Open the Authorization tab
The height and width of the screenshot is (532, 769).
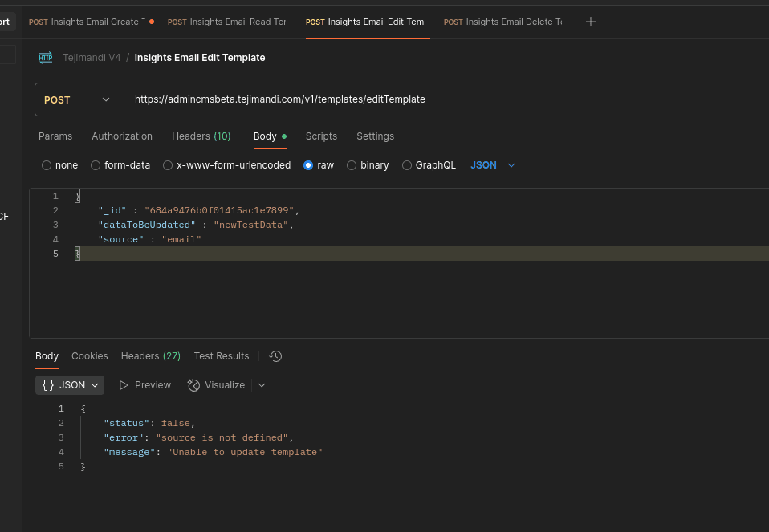coord(122,136)
